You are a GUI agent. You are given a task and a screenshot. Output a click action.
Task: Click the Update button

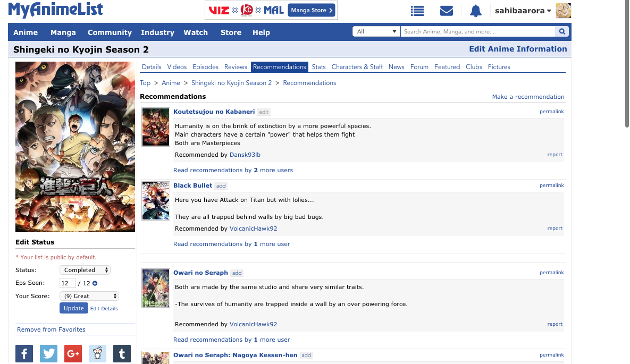click(x=74, y=308)
